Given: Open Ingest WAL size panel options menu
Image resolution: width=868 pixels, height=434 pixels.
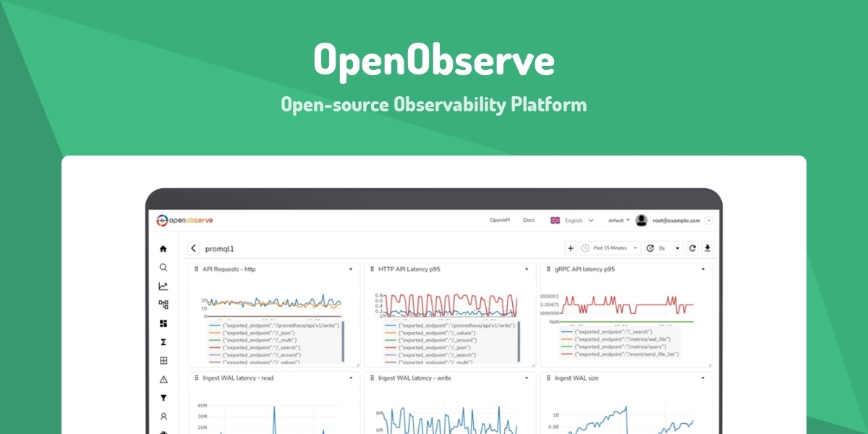Looking at the screenshot, I should coord(702,378).
